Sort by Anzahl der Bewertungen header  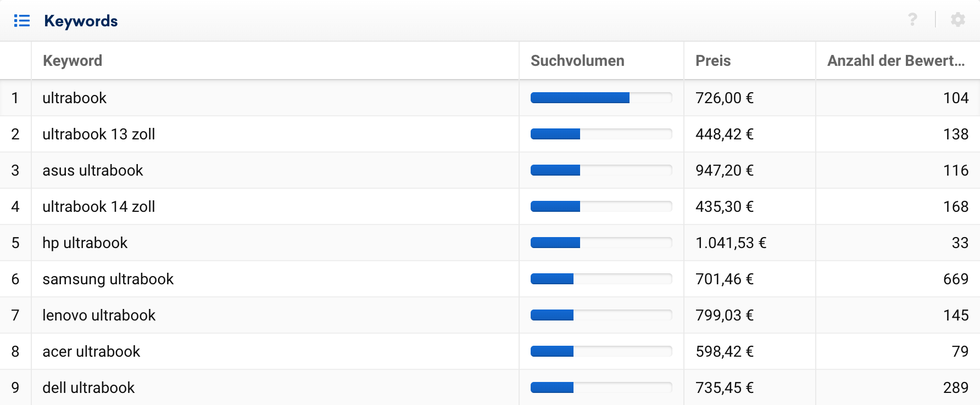point(896,60)
